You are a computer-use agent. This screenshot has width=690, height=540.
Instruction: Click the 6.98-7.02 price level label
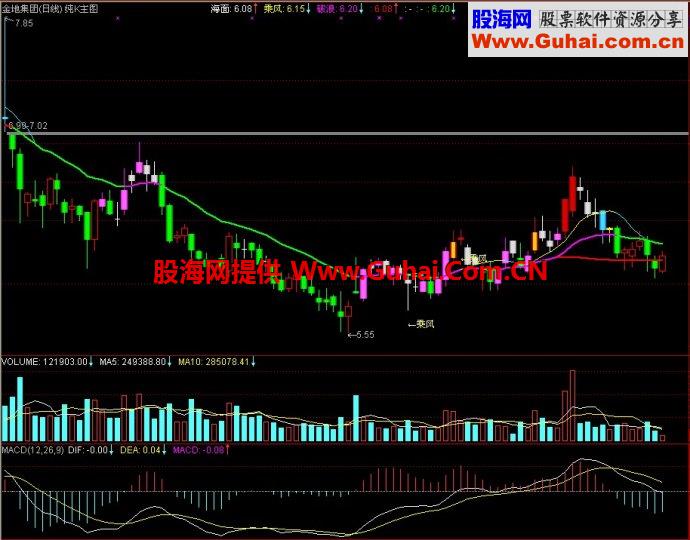click(x=27, y=125)
